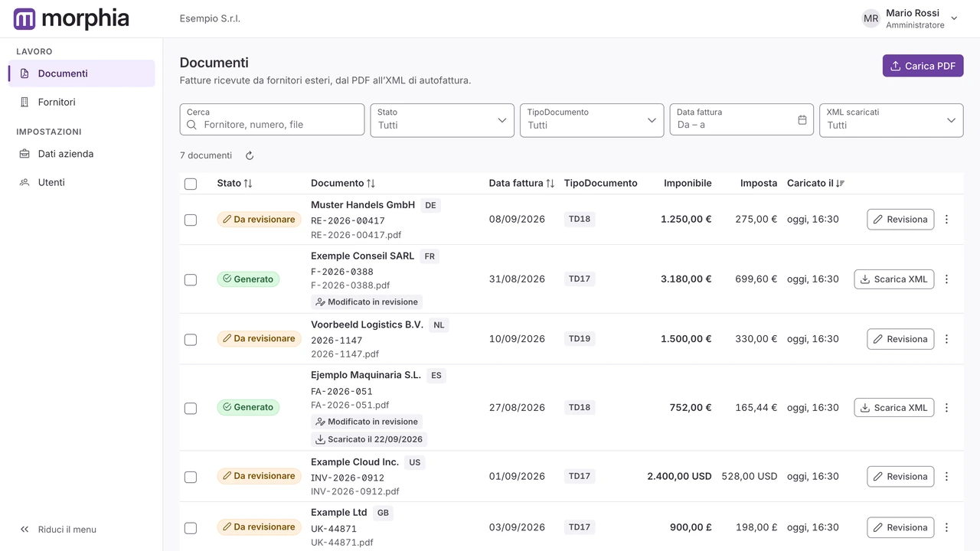Viewport: 980px width, 551px height.
Task: Open the XML scaricati dropdown
Action: click(891, 120)
